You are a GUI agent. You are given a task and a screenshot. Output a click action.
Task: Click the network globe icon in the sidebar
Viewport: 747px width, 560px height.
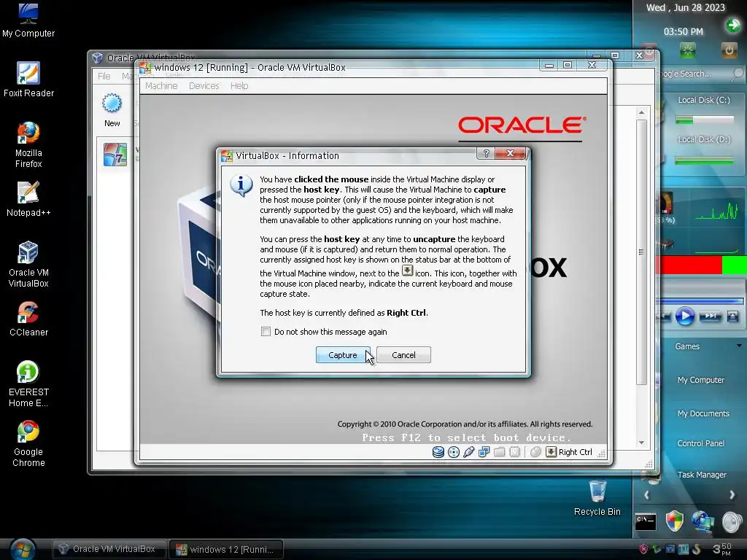click(x=703, y=521)
